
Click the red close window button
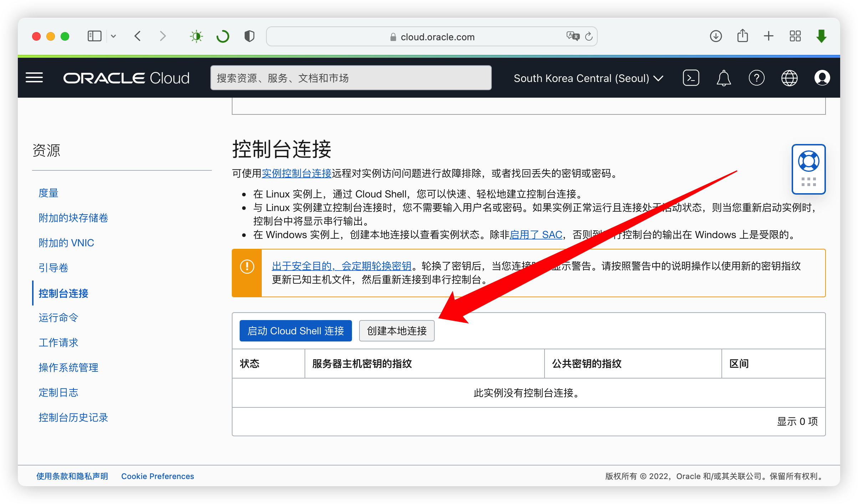click(36, 36)
